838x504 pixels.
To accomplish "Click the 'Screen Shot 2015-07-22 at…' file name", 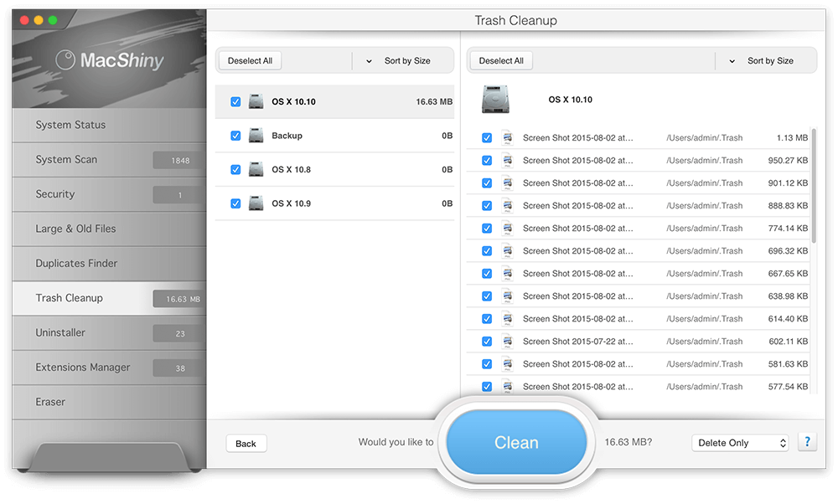I will pos(577,341).
